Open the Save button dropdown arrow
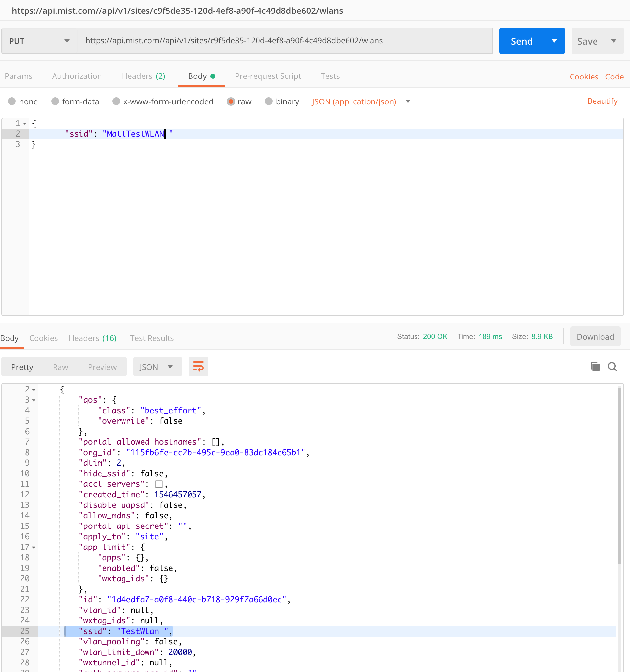 pyautogui.click(x=614, y=41)
